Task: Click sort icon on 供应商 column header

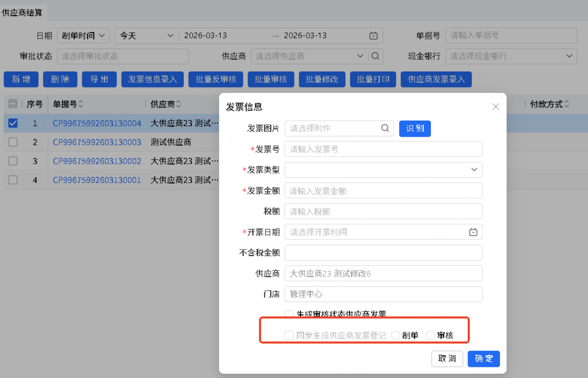Action: point(179,104)
